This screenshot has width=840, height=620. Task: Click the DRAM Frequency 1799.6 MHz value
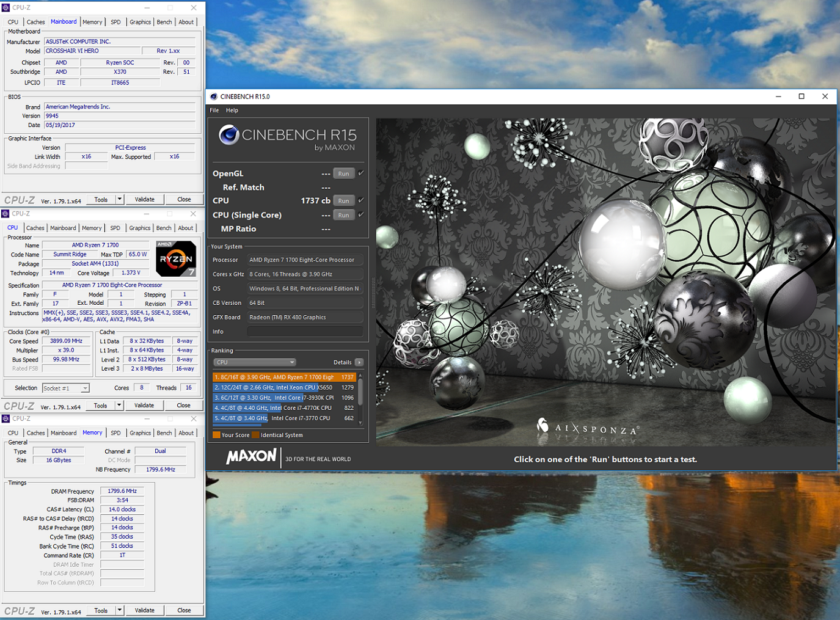click(x=122, y=491)
